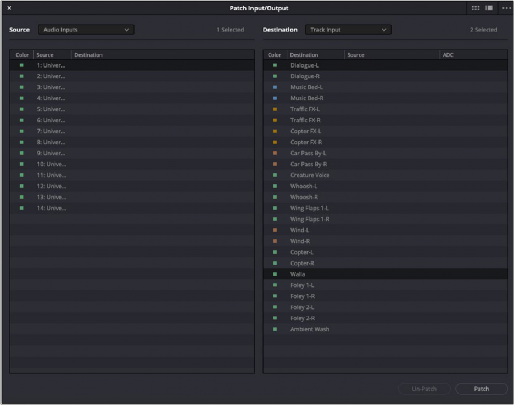The height and width of the screenshot is (405, 514).
Task: Click the Source column header in destination list
Action: click(x=356, y=55)
